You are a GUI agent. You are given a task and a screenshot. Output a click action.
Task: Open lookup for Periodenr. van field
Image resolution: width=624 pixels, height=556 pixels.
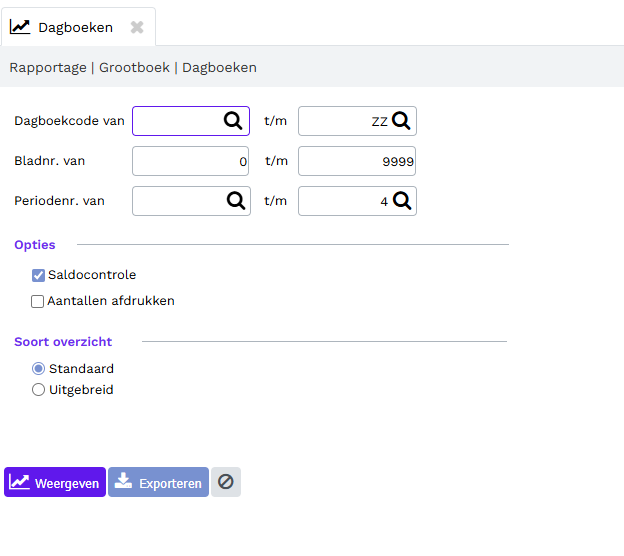click(x=236, y=201)
